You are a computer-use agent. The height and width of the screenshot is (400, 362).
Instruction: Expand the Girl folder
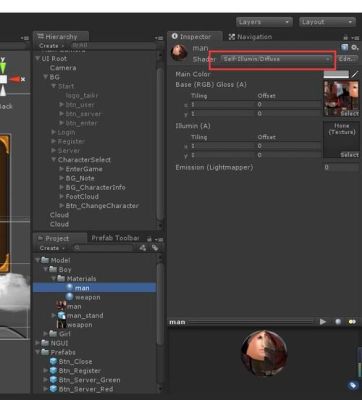coord(46,333)
